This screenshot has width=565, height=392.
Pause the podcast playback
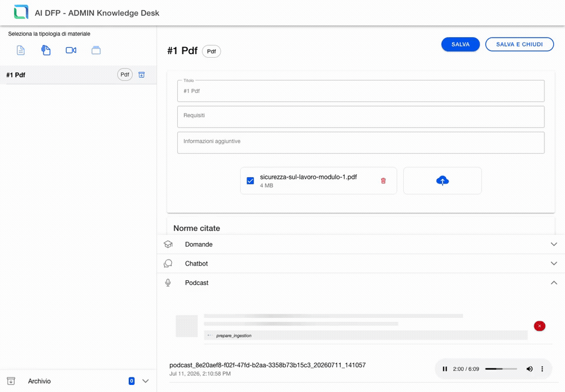tap(445, 369)
